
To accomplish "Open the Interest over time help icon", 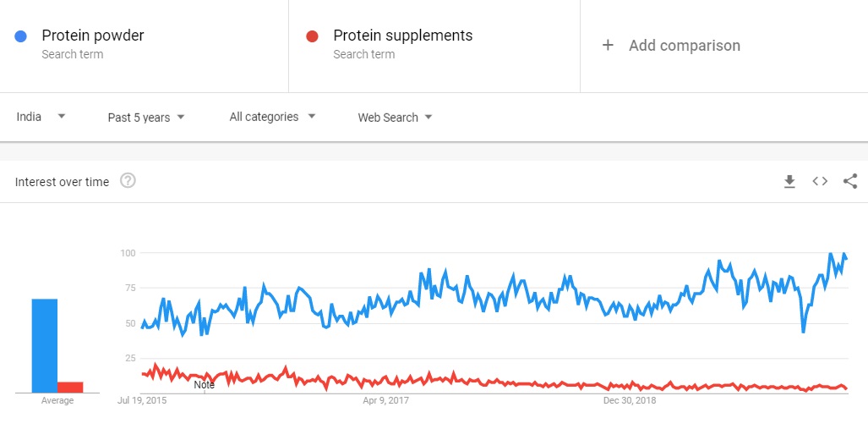I will click(128, 181).
